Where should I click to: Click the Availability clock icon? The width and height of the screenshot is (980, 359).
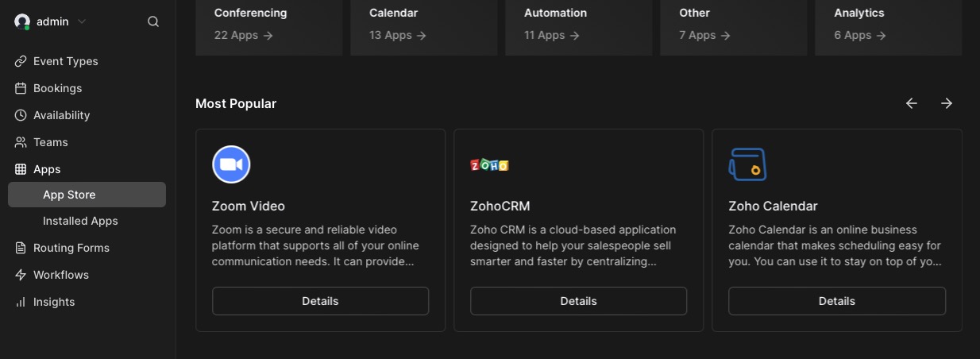coord(21,115)
